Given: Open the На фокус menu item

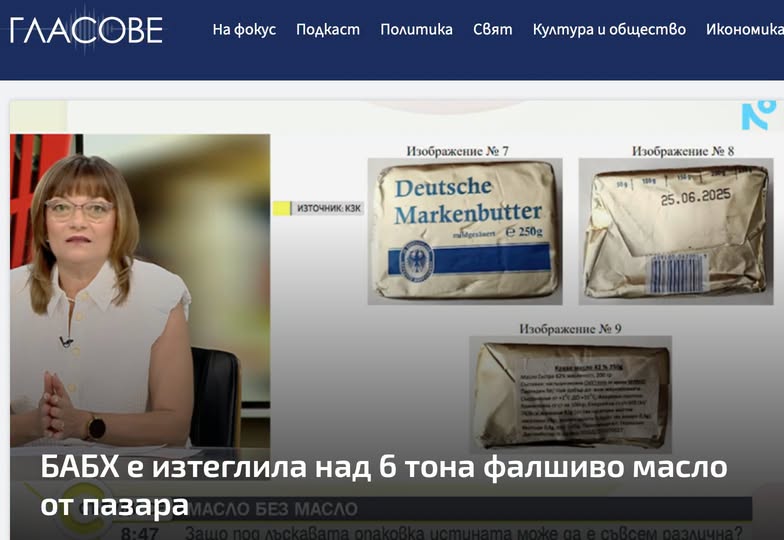Looking at the screenshot, I should click(244, 30).
